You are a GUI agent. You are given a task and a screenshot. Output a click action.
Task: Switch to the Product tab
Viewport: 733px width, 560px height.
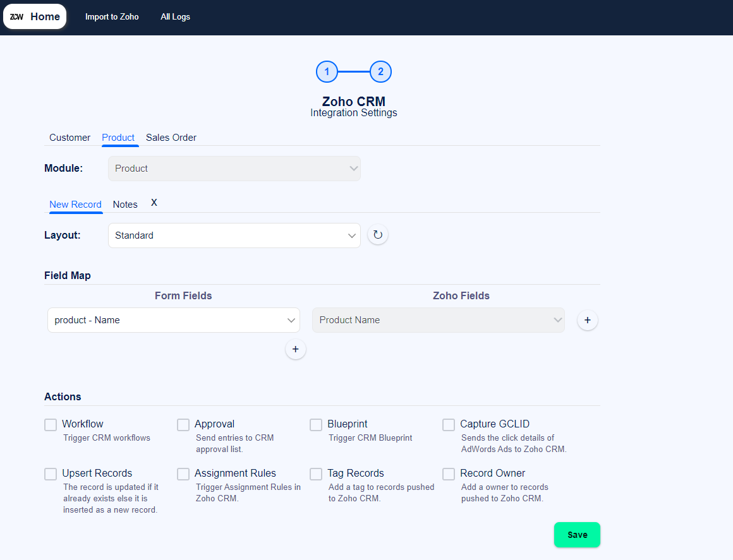118,137
